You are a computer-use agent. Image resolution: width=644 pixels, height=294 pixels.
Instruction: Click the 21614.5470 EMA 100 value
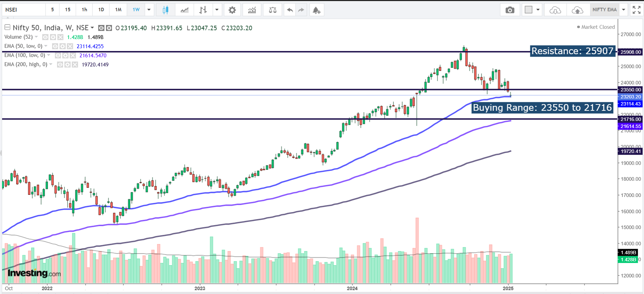93,55
